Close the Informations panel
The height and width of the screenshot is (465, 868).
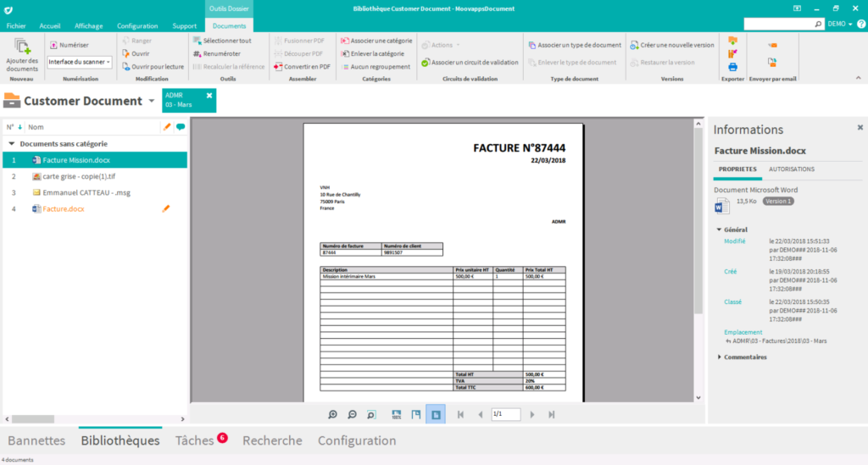pos(860,128)
